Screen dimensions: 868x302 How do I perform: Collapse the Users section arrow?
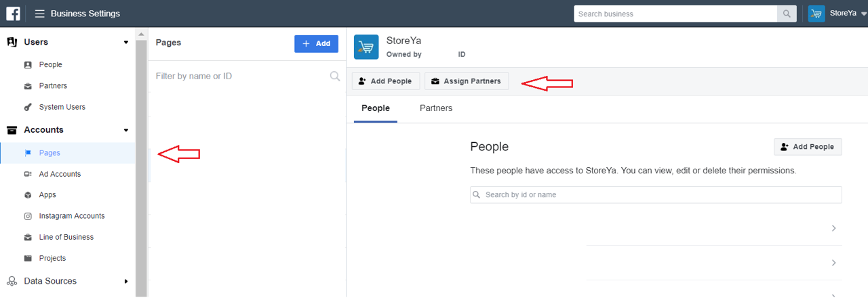125,42
